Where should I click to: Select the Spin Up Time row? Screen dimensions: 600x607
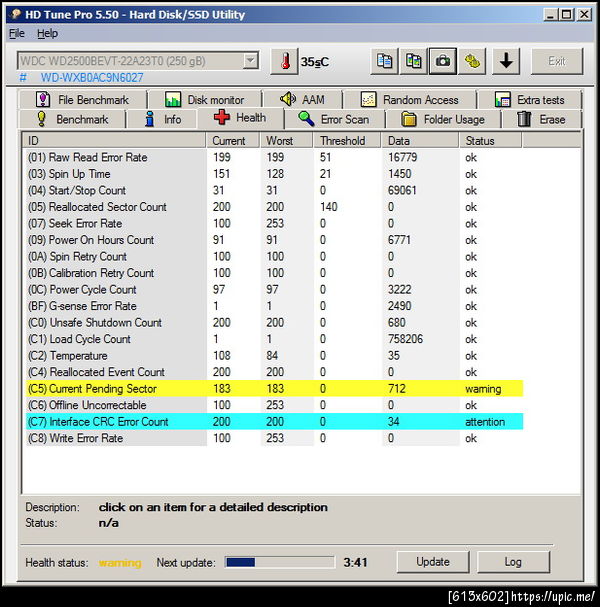pos(274,174)
